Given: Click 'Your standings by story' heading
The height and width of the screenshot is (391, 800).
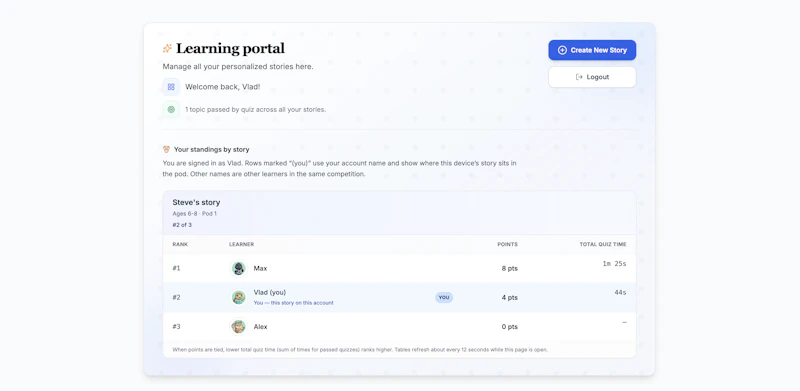Looking at the screenshot, I should click(212, 150).
